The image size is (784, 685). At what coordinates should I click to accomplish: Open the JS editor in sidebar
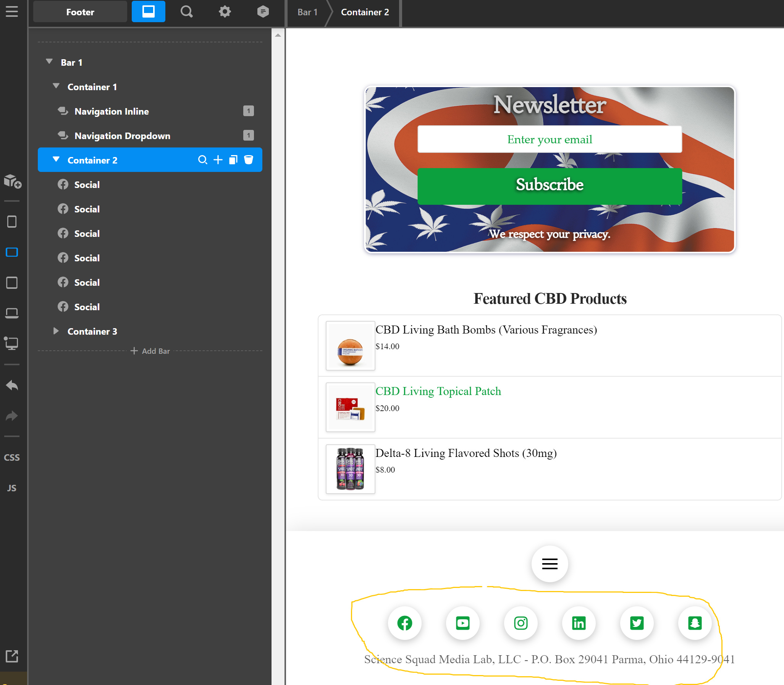[x=12, y=488]
